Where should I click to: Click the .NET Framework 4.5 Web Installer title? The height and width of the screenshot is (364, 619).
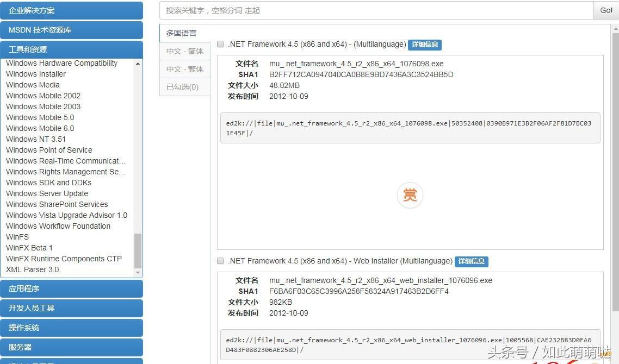341,261
